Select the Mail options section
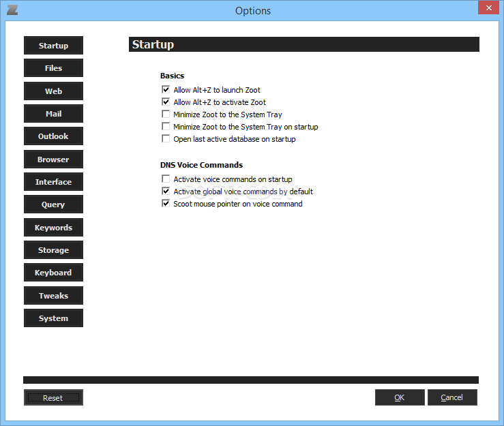Image resolution: width=504 pixels, height=426 pixels. tap(53, 113)
